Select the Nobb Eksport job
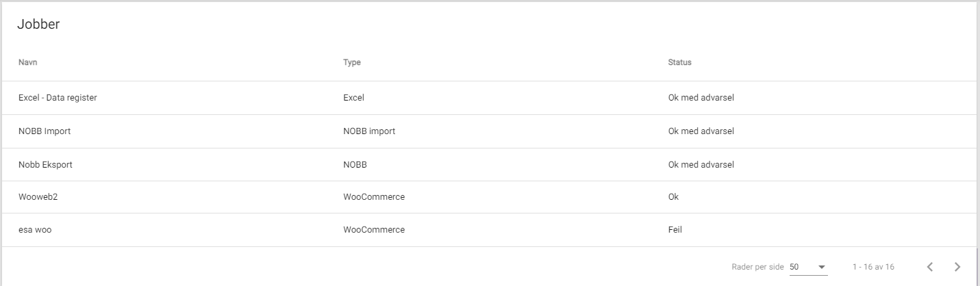The width and height of the screenshot is (980, 286). [x=490, y=165]
